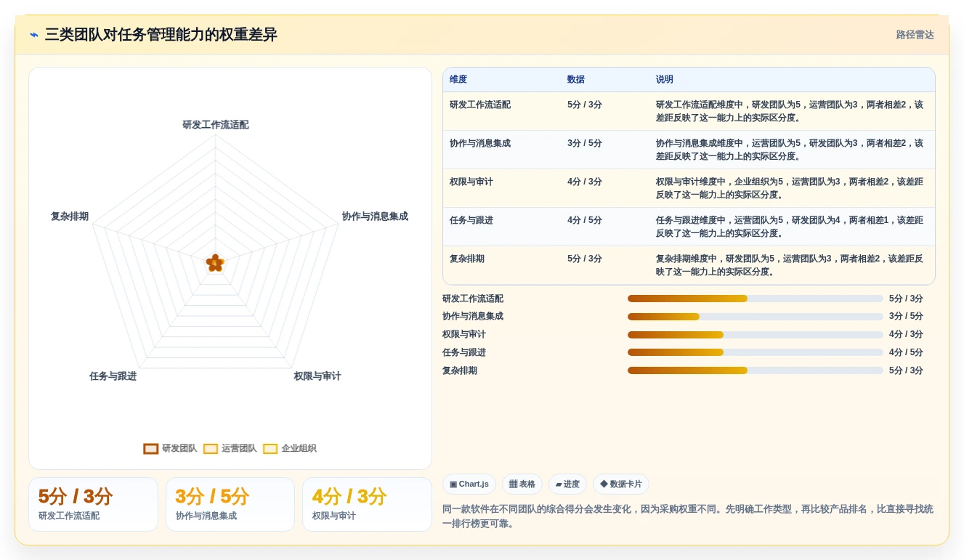The image size is (964, 560).
Task: Click the 任务与跟进 progress bar
Action: (x=756, y=352)
